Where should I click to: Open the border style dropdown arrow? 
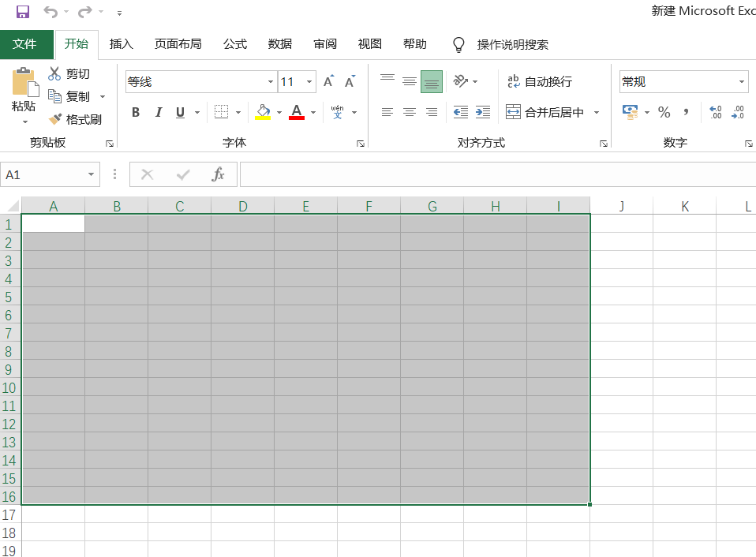[x=237, y=112]
